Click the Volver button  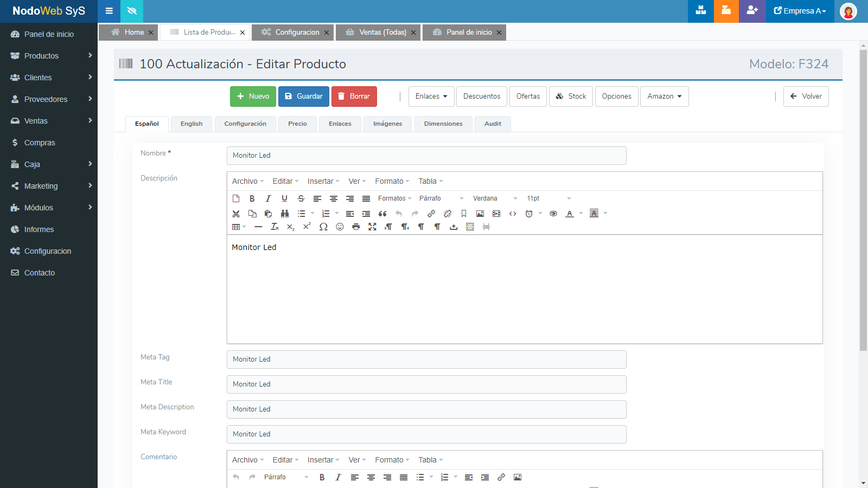coord(806,97)
